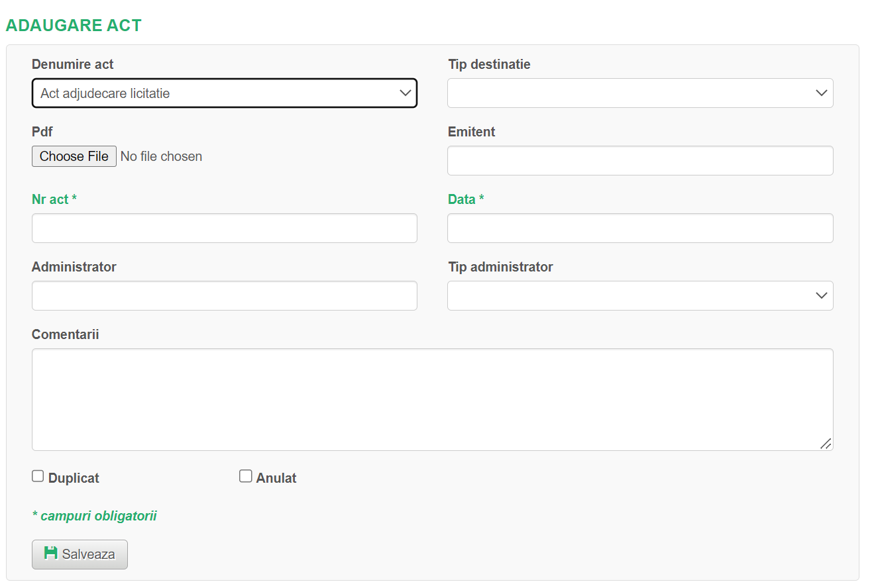Tick the Duplicat checkbox
The image size is (876, 588).
click(38, 476)
